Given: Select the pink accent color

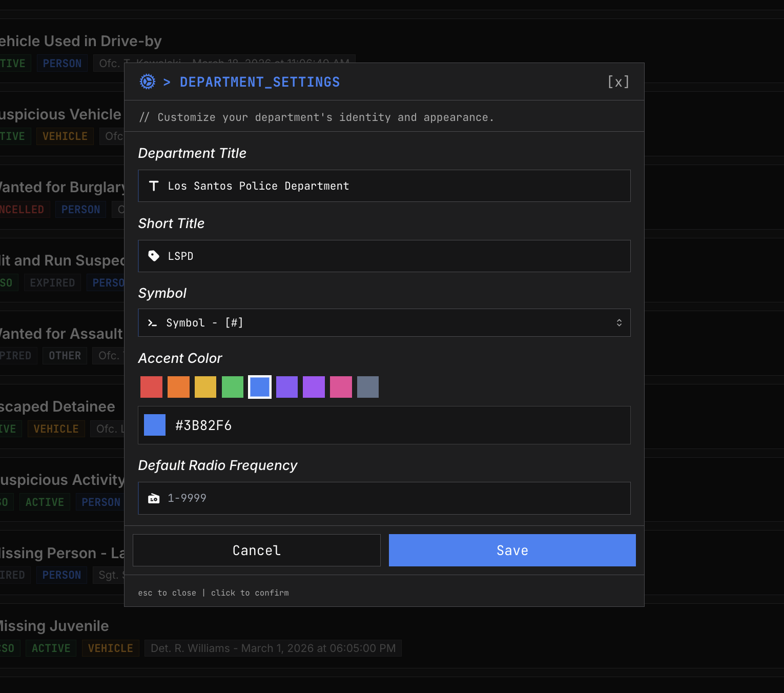Looking at the screenshot, I should click(x=341, y=387).
